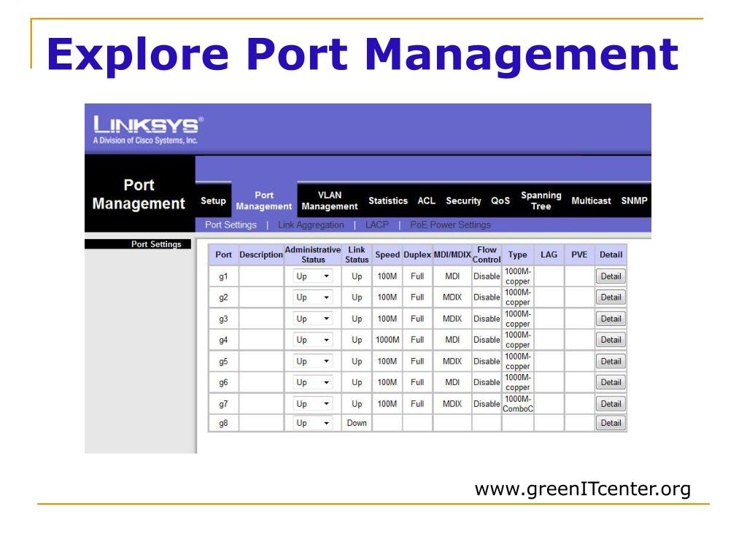Click the Description column header
The width and height of the screenshot is (747, 560).
[261, 254]
